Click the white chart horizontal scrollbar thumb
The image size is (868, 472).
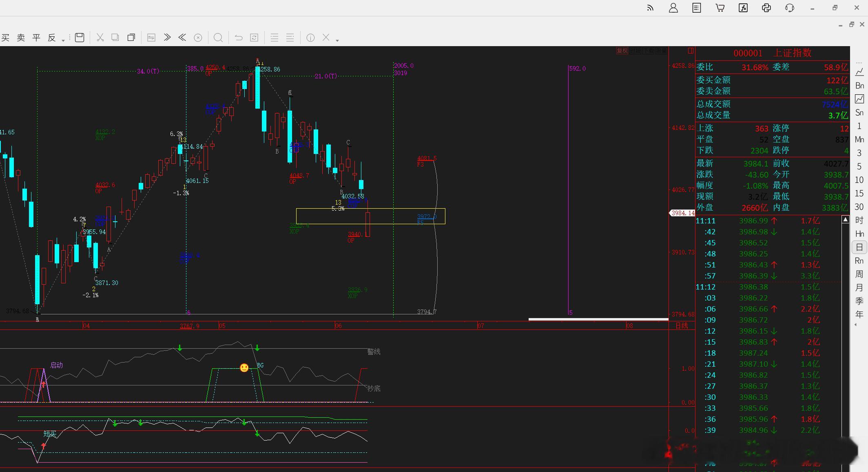(598, 319)
